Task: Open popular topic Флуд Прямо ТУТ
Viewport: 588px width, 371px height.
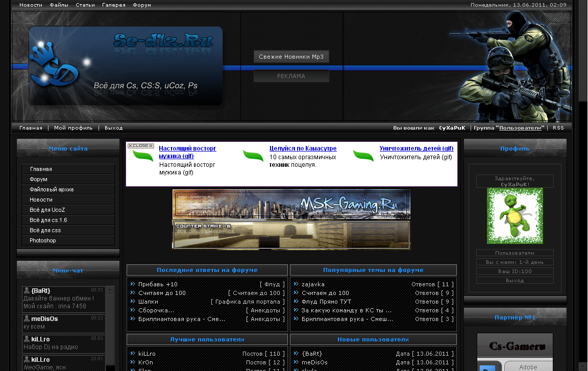Action: point(326,301)
